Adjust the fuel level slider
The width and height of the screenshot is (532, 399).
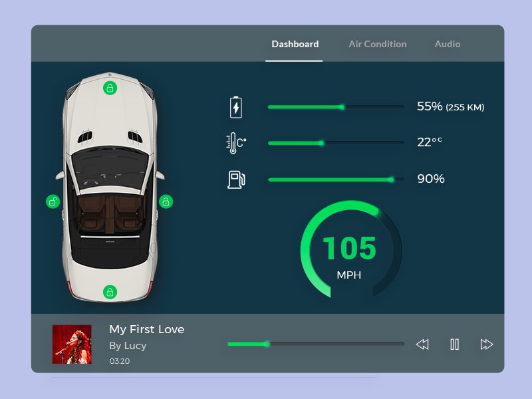pos(336,180)
